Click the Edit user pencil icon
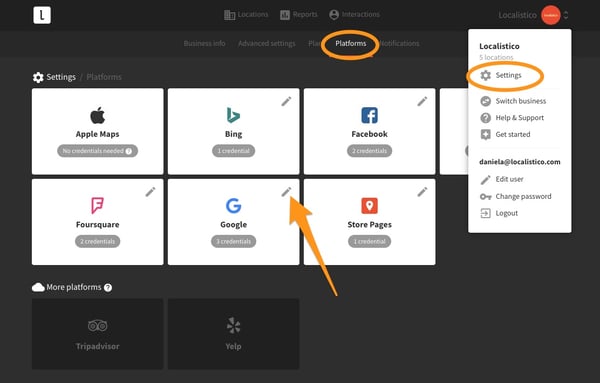This screenshot has height=383, width=600. tap(486, 180)
